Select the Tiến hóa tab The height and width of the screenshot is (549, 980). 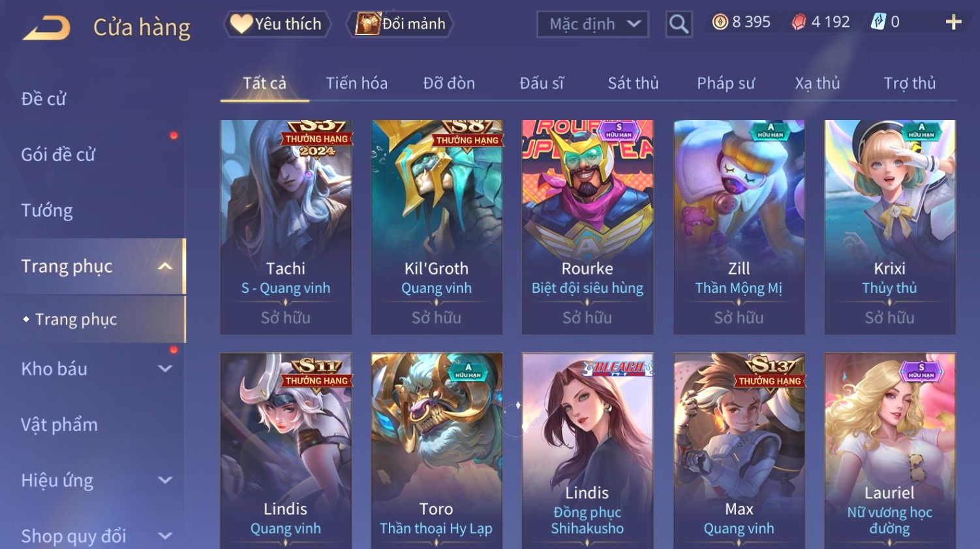356,83
